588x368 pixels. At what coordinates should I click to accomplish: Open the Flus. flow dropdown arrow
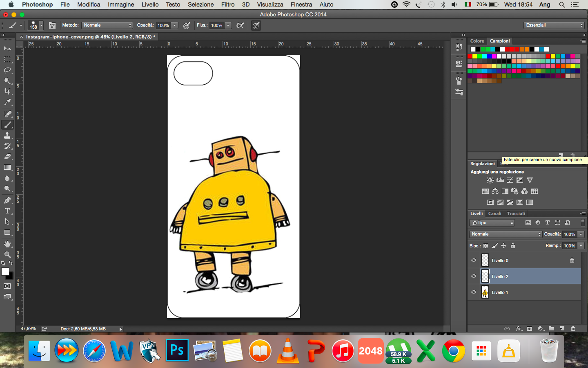point(228,25)
